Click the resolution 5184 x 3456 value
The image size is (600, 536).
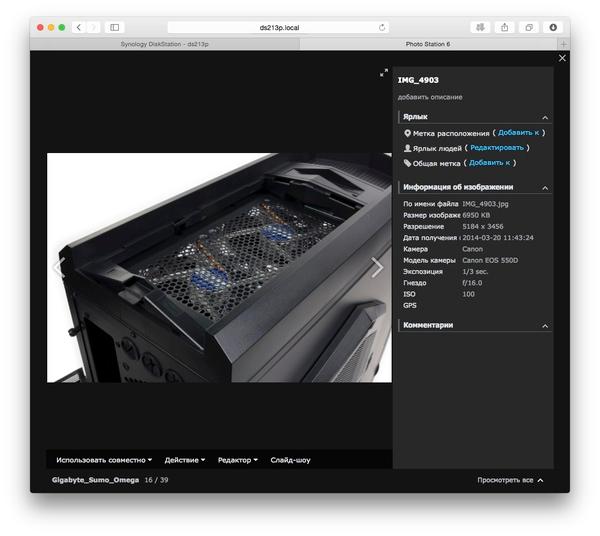coord(483,226)
